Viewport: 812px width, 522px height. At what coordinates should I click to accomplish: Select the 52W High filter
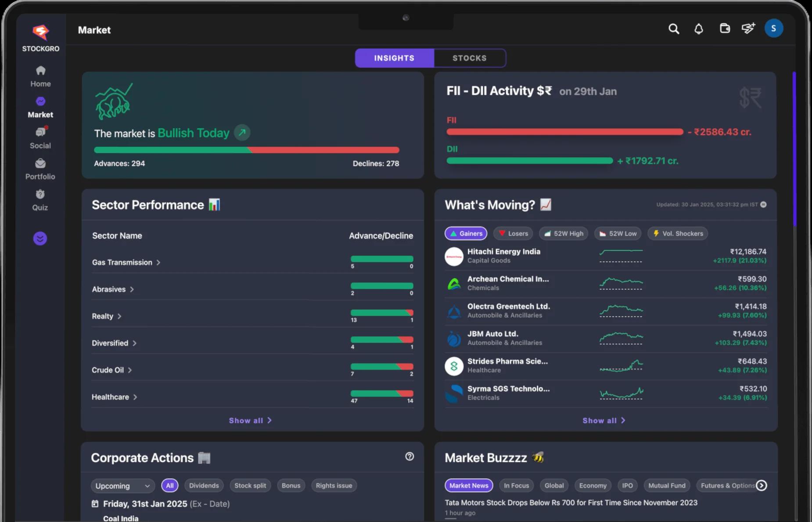click(564, 233)
